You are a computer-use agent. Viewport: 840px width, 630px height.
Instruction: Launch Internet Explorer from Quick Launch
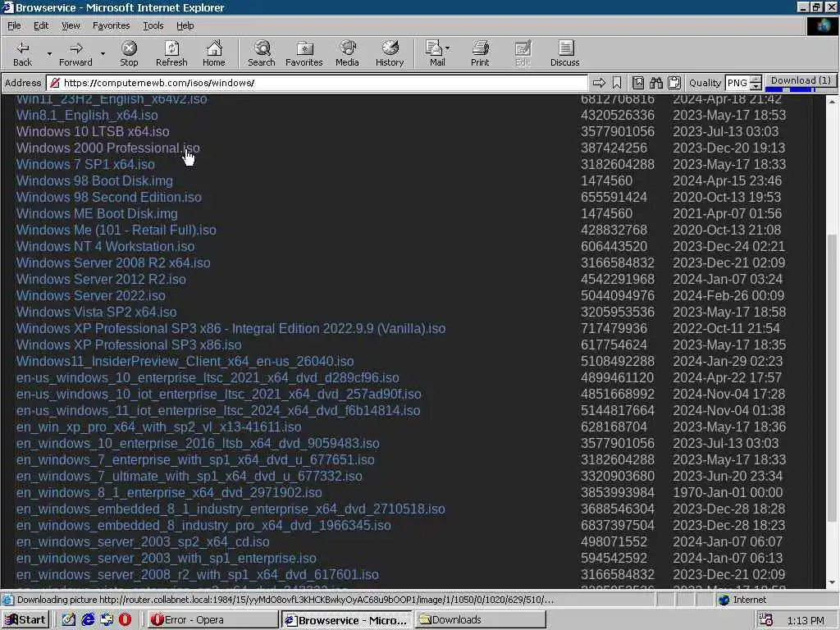[x=88, y=620]
